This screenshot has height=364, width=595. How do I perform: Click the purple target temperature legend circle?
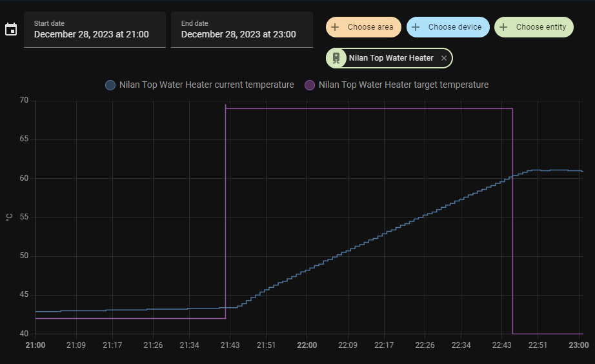(310, 85)
